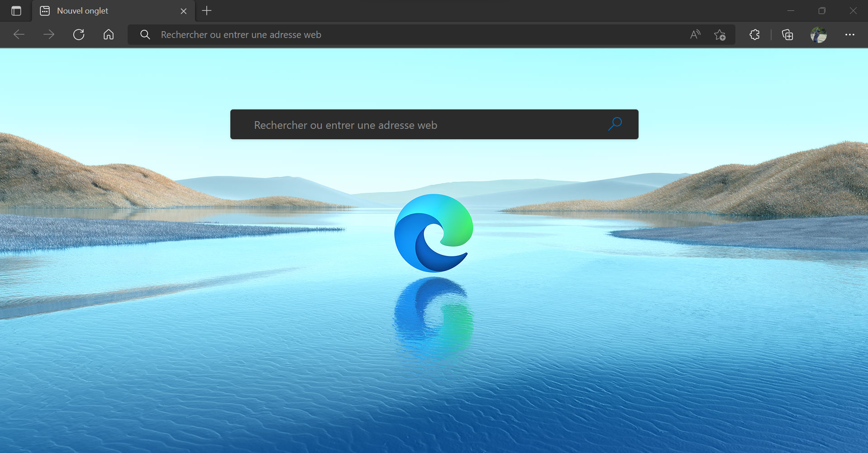Screen dimensions: 868x453
Task: Go forward to next page
Action: (x=49, y=34)
